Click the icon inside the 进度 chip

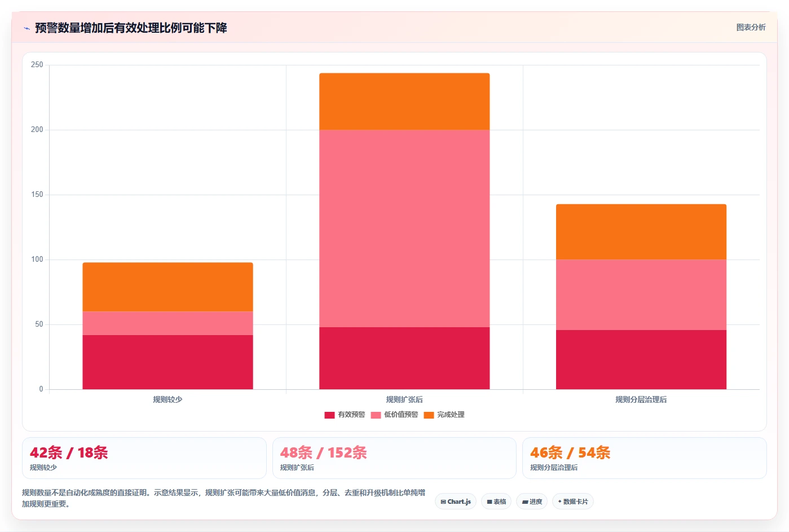point(525,502)
